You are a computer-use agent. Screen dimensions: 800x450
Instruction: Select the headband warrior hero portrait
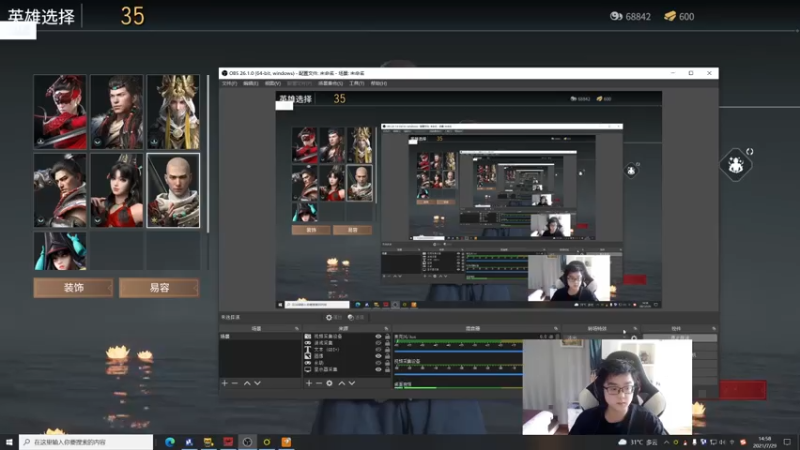tap(117, 112)
